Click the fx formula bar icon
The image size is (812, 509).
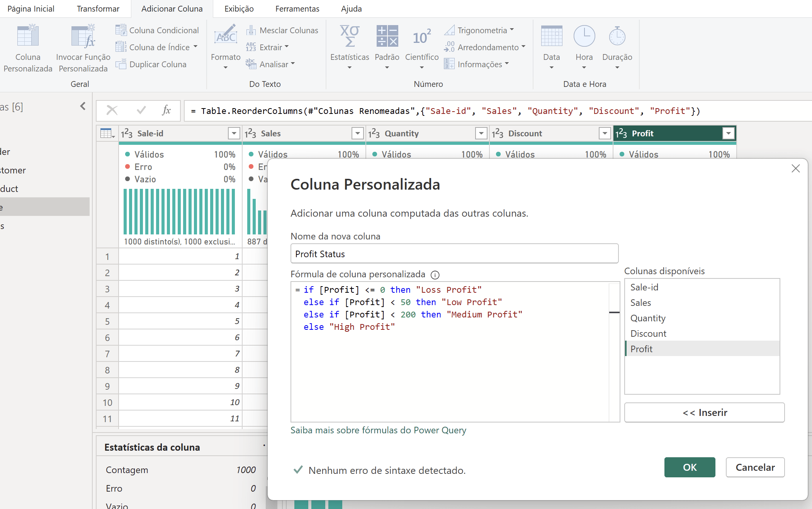tap(166, 110)
